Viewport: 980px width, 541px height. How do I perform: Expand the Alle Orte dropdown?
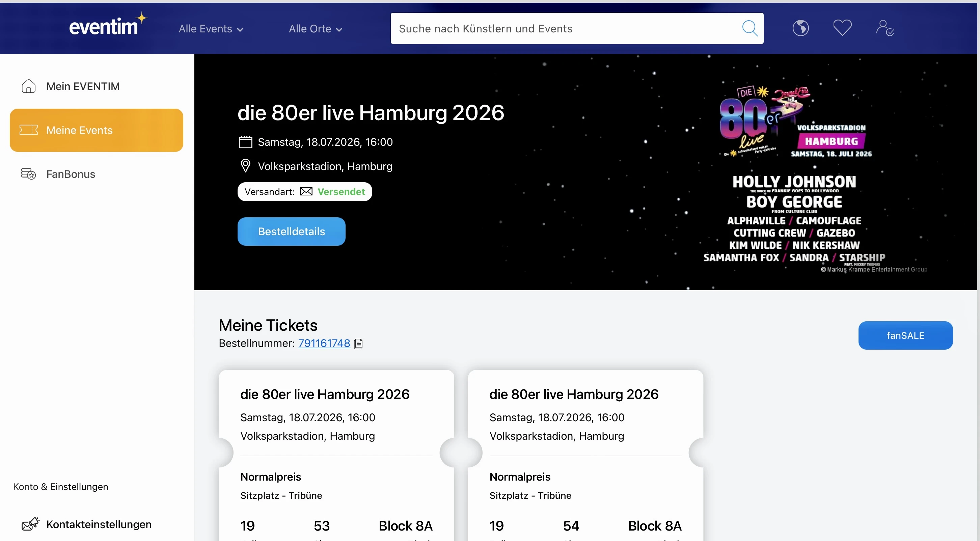tap(316, 29)
